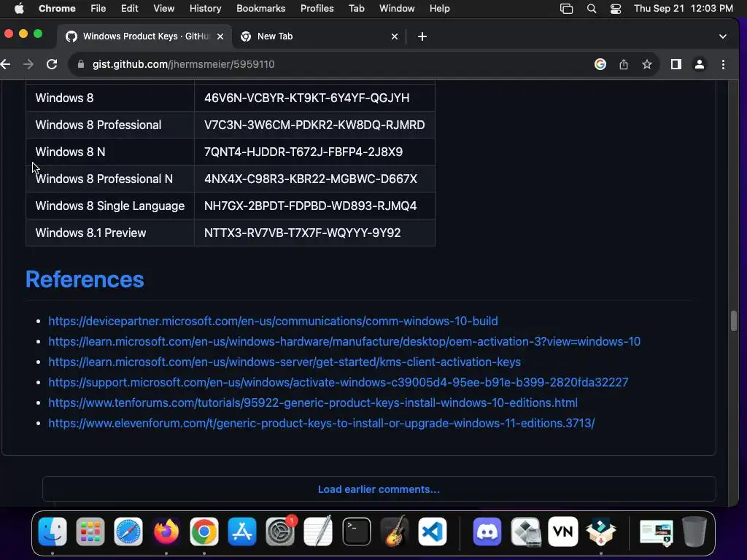The height and width of the screenshot is (560, 747).
Task: Open the View menu
Action: [164, 9]
